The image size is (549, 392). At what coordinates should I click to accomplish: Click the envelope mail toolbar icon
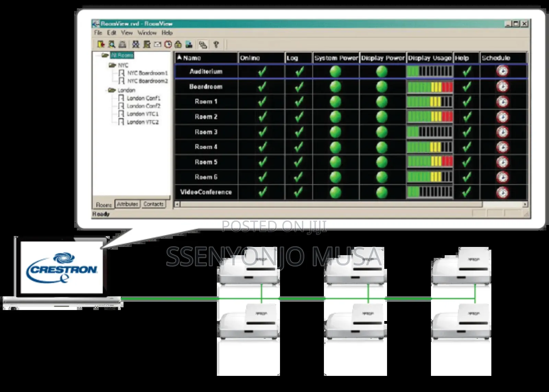click(x=157, y=44)
